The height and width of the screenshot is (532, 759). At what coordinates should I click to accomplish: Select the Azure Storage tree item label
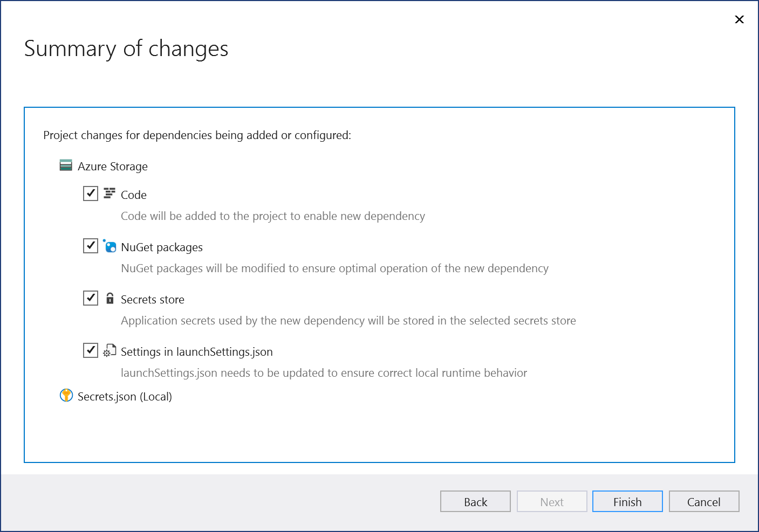click(x=113, y=167)
